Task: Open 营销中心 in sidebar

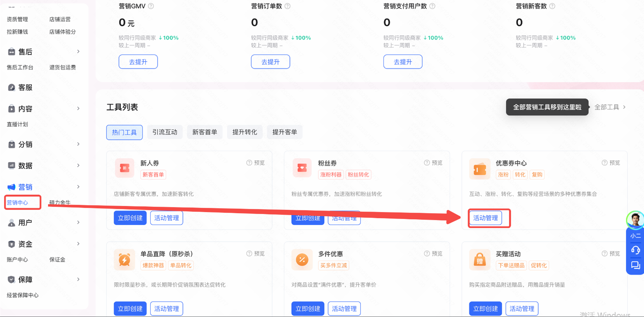Action: coord(17,203)
